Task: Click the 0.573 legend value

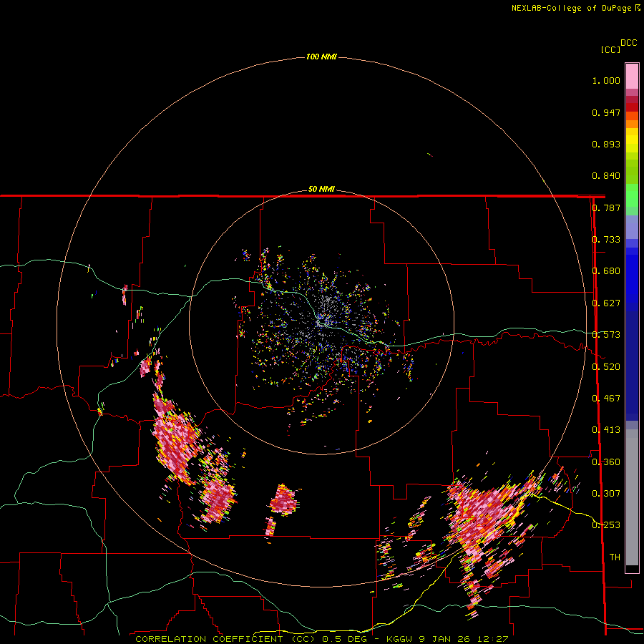Action: click(x=606, y=335)
